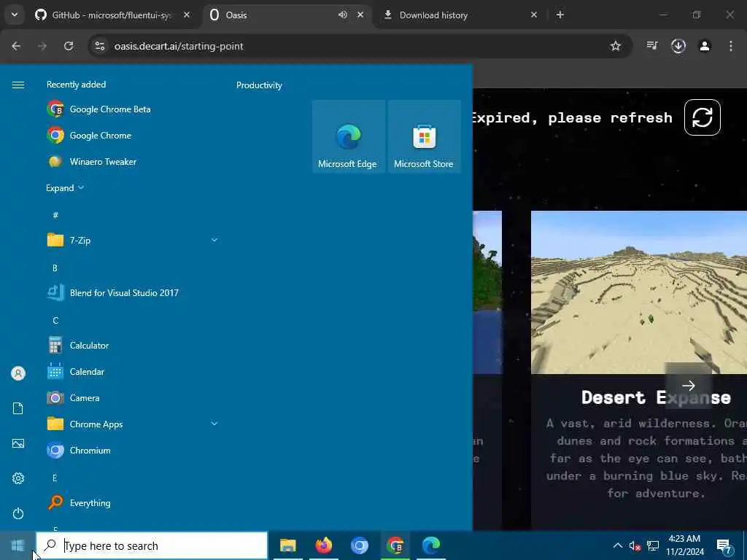The height and width of the screenshot is (560, 747).
Task: Open File Explorer from taskbar
Action: [x=287, y=545]
